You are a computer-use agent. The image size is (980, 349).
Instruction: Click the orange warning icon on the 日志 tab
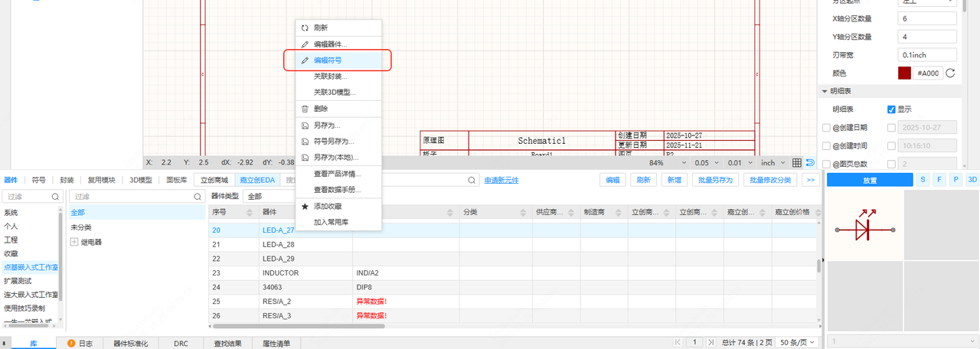[71, 344]
